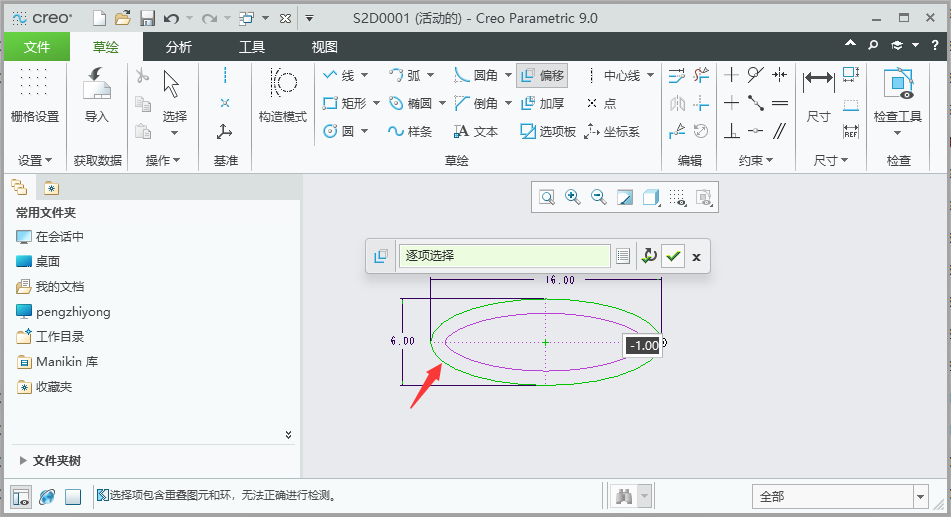The width and height of the screenshot is (951, 517).
Task: Open the 文件 menu
Action: pyautogui.click(x=37, y=47)
